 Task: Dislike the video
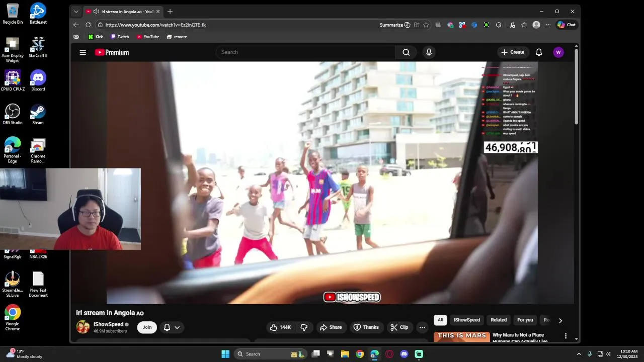[x=304, y=327]
